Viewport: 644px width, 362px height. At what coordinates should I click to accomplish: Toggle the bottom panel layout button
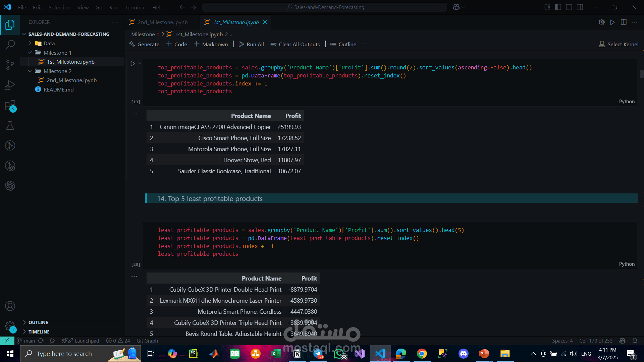pyautogui.click(x=569, y=7)
